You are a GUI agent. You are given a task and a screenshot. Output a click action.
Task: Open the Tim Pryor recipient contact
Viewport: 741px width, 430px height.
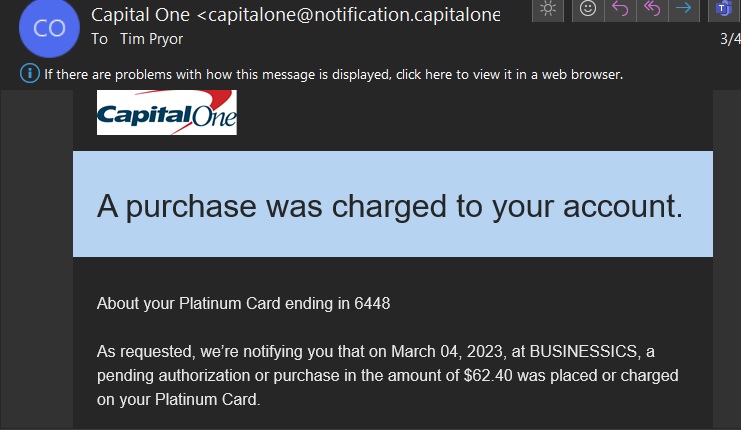point(151,39)
